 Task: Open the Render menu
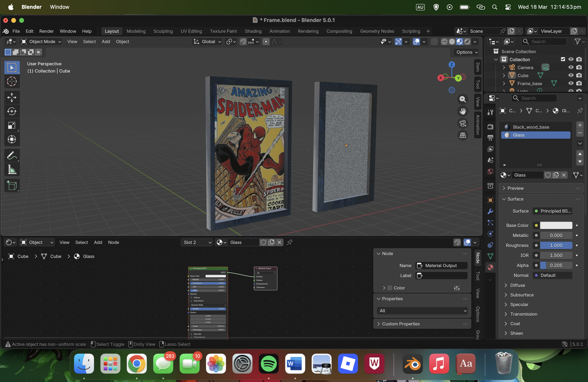tap(46, 31)
